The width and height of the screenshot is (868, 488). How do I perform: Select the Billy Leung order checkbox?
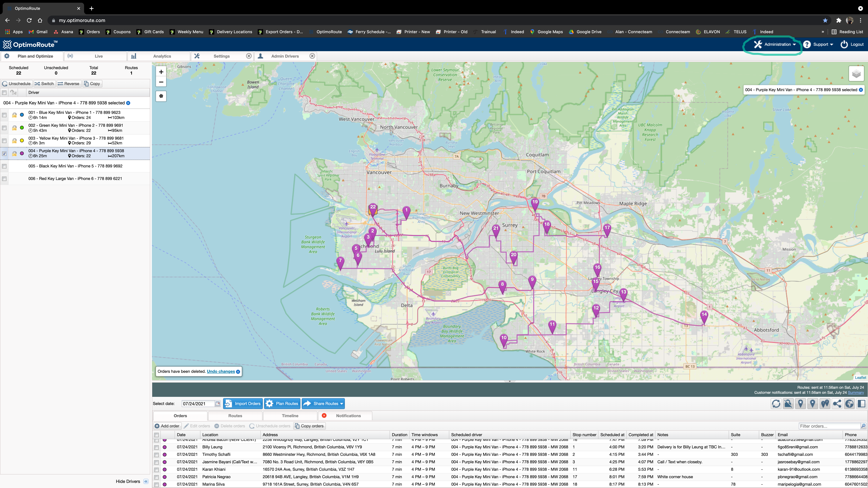[157, 447]
